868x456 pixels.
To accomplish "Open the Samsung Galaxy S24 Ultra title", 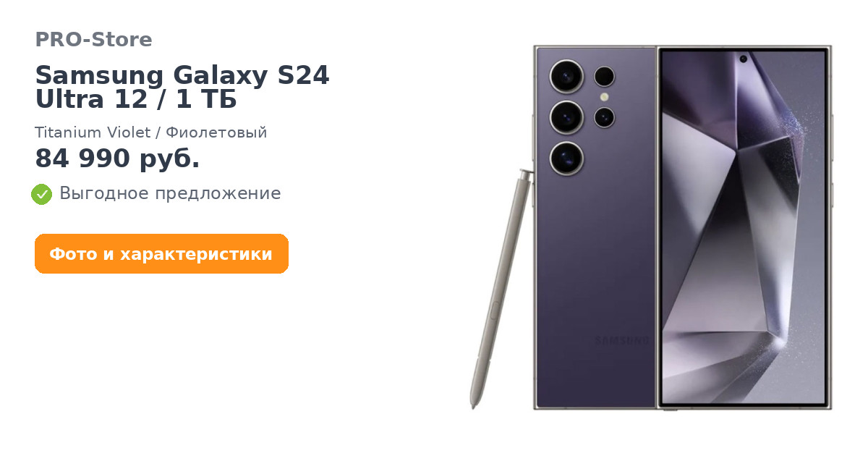I will [182, 87].
